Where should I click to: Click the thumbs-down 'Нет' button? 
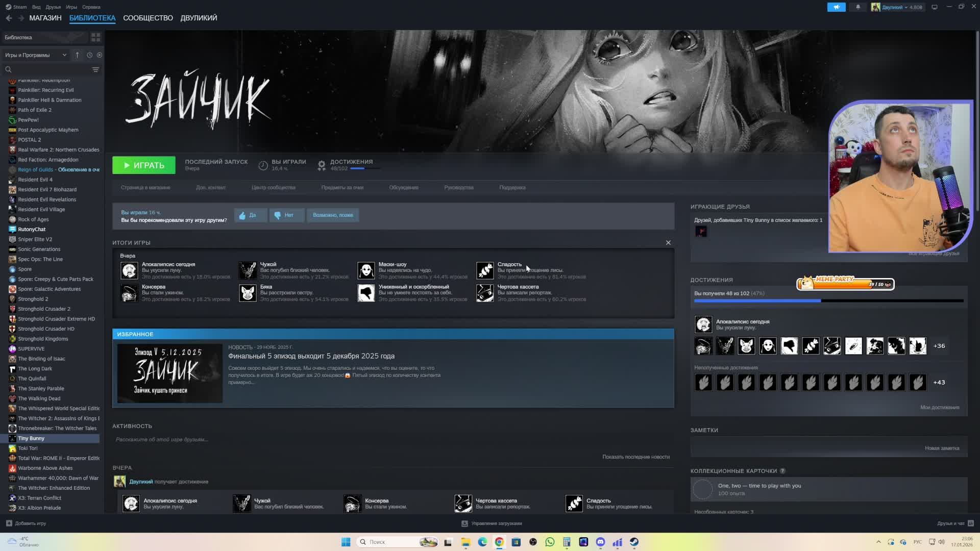pos(287,215)
